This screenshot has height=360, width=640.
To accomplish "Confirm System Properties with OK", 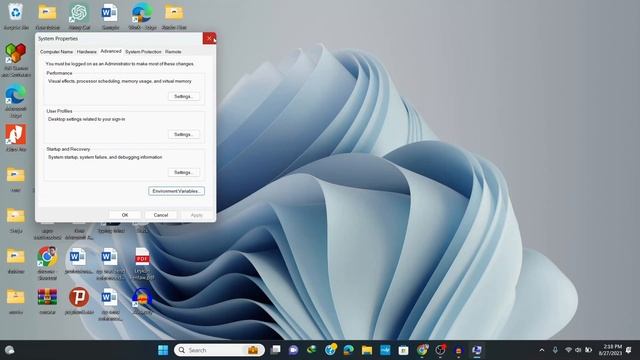I will tap(125, 215).
